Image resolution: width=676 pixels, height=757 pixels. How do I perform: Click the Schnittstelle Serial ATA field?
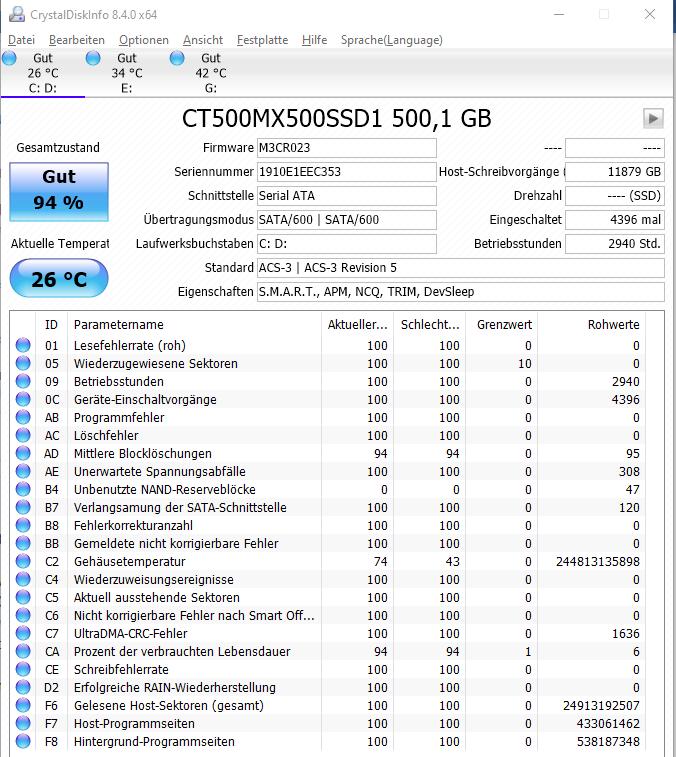[x=347, y=196]
